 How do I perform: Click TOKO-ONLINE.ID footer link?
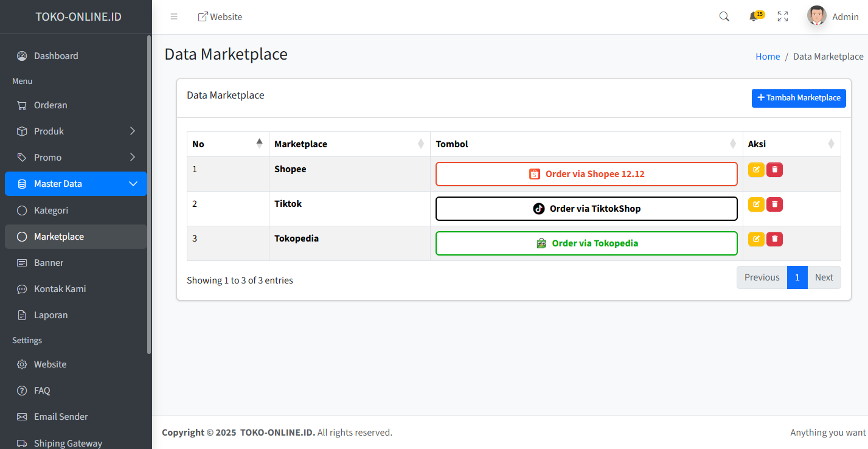(x=277, y=433)
